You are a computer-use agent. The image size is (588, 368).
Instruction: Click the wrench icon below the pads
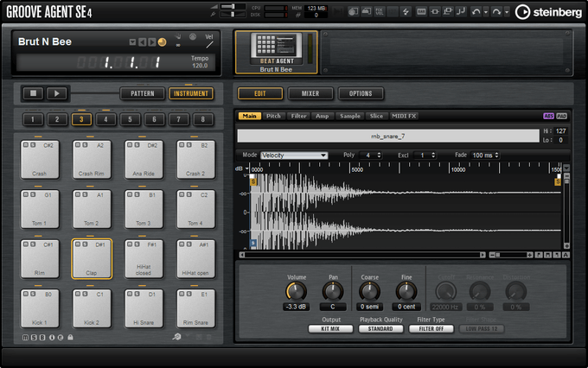[x=176, y=337]
